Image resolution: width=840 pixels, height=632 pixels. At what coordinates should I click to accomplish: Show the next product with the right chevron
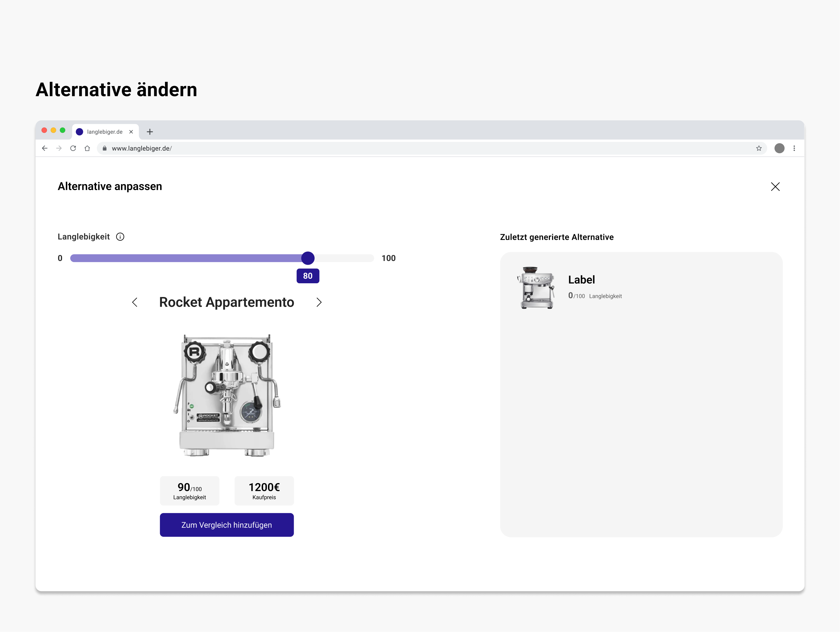click(x=319, y=302)
